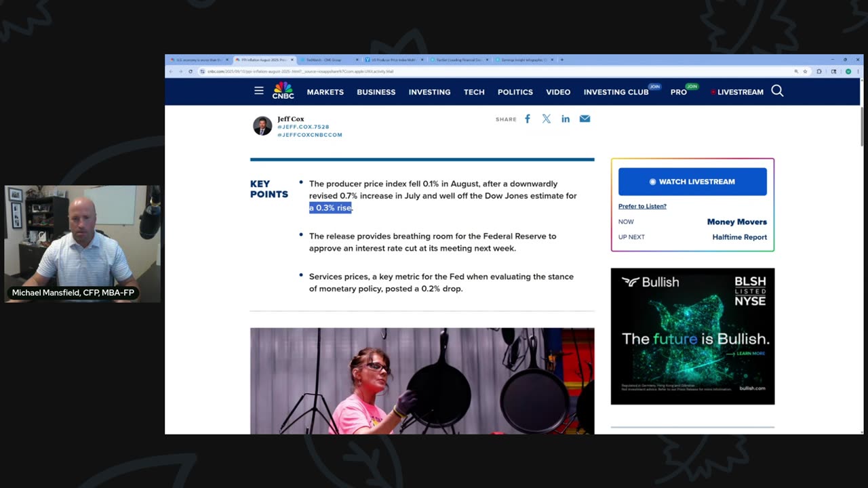Close the FactSet tab
The width and height of the screenshot is (868, 488).
click(x=487, y=60)
